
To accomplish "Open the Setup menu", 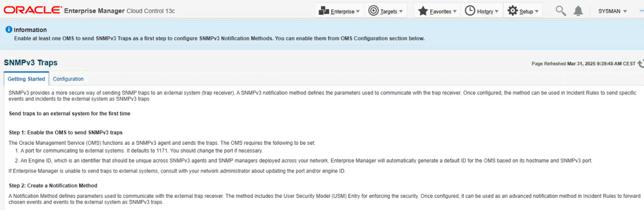I will (523, 11).
